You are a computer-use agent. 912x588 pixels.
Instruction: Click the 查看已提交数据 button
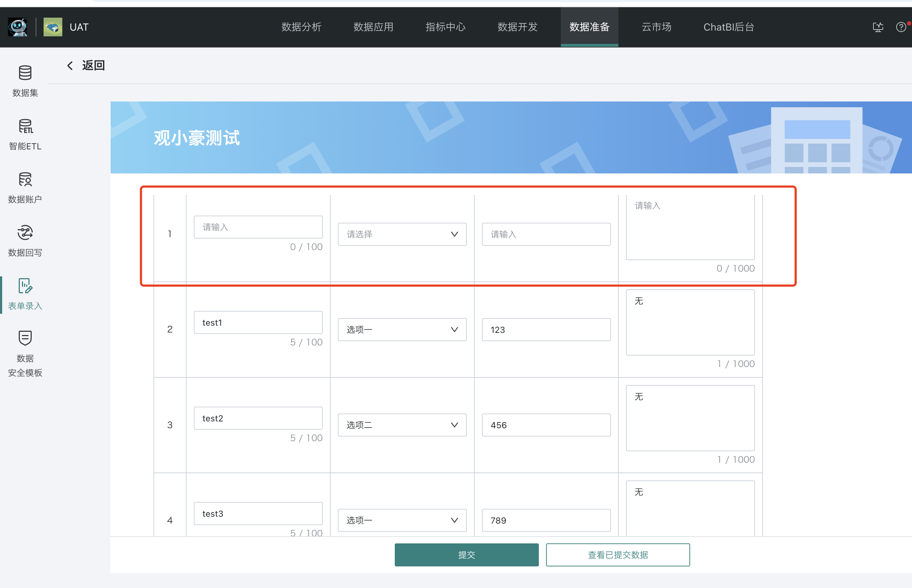click(617, 555)
